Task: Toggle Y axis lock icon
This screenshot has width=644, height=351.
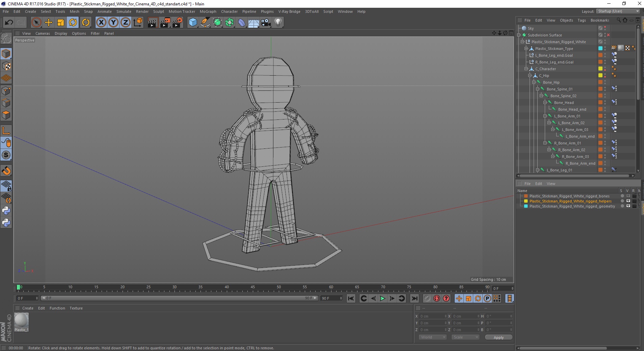Action: (x=113, y=23)
